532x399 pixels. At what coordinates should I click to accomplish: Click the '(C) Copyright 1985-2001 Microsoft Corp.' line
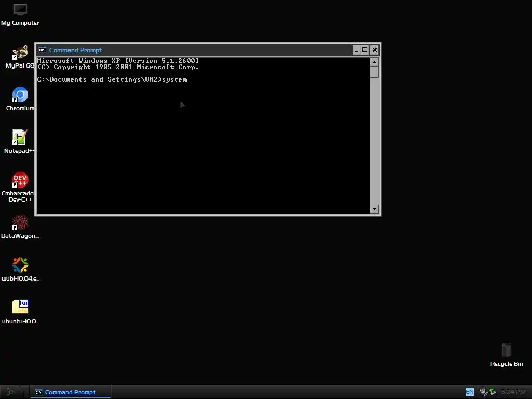tap(118, 67)
